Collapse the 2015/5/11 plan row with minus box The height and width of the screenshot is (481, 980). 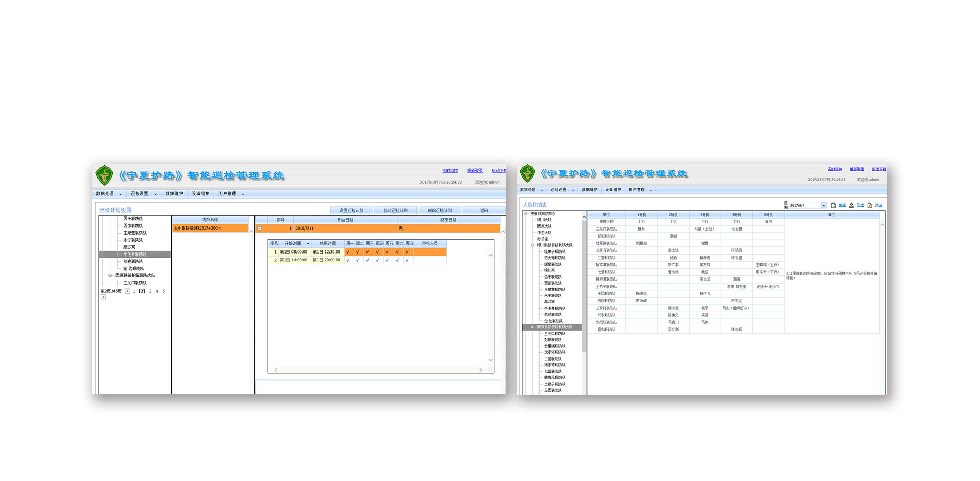(x=260, y=229)
